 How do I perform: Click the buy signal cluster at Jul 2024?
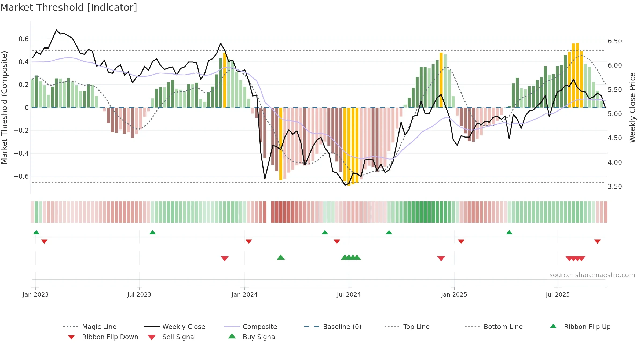351,257
